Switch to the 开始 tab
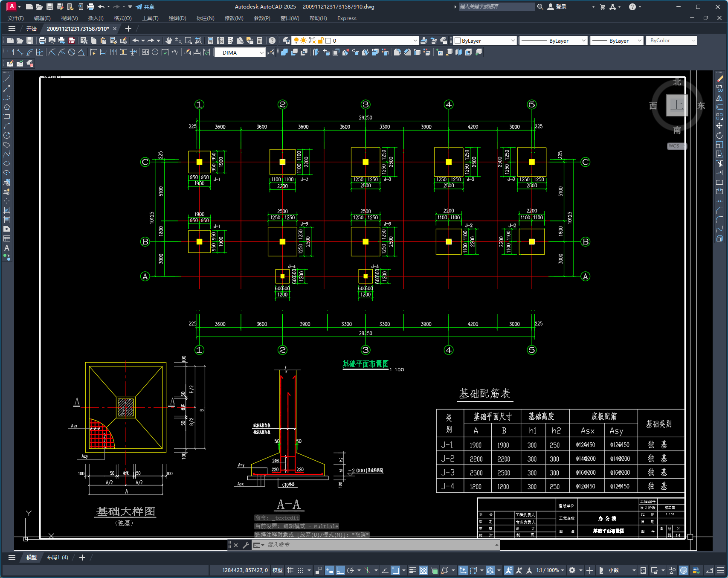The width and height of the screenshot is (728, 578). [32, 29]
